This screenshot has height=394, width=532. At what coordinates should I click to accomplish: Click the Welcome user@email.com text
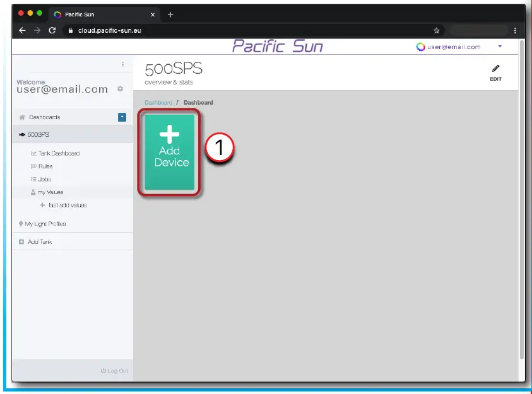[x=62, y=87]
